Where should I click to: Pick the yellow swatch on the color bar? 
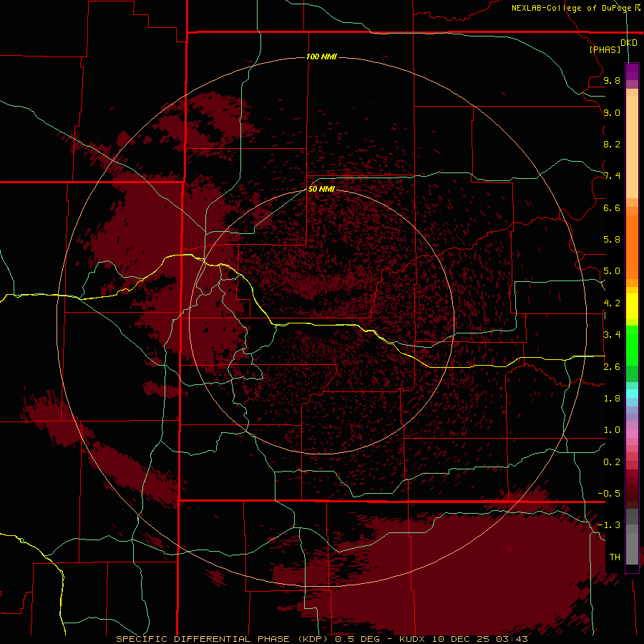[x=632, y=306]
